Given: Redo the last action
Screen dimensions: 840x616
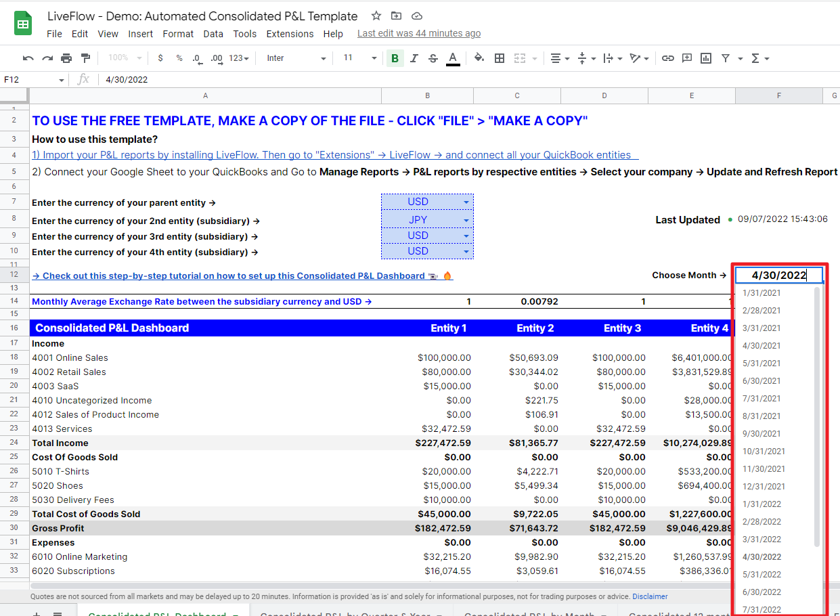Looking at the screenshot, I should point(47,58).
